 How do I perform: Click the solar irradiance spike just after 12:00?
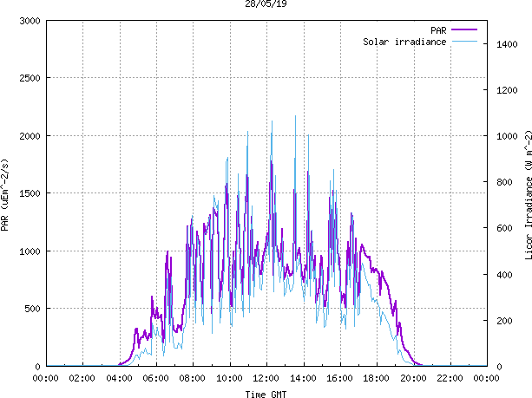[x=272, y=122]
